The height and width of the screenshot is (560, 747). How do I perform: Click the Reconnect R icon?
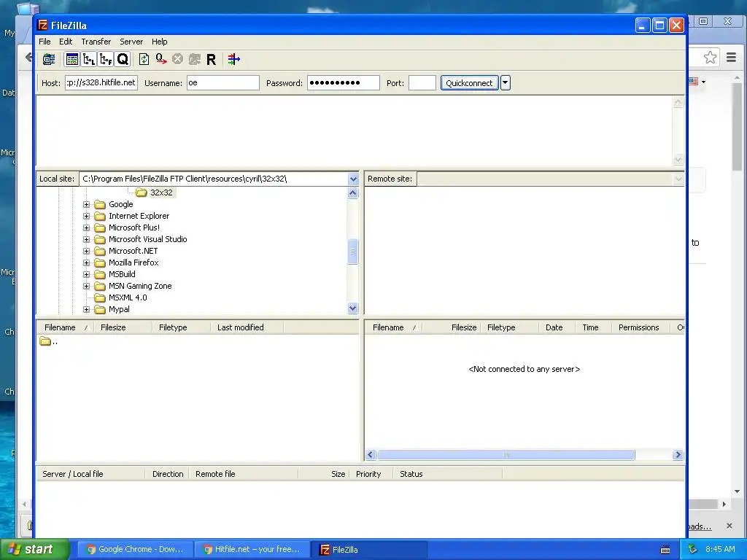coord(211,59)
